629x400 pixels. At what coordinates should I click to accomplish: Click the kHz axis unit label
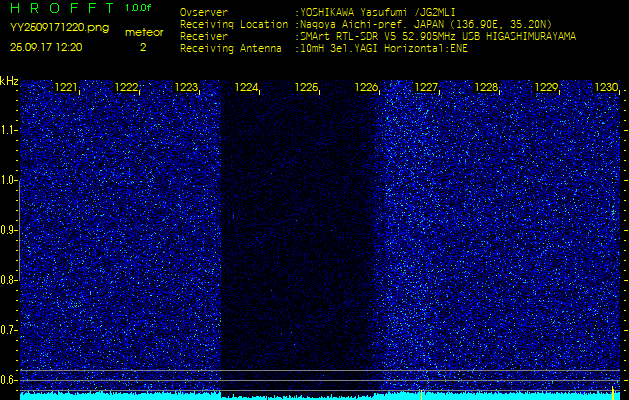9,81
